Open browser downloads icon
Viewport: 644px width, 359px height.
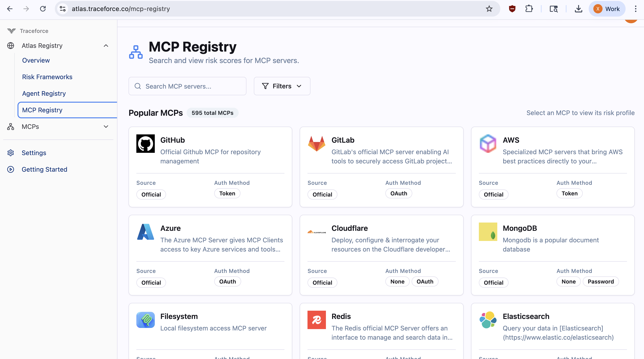point(578,9)
